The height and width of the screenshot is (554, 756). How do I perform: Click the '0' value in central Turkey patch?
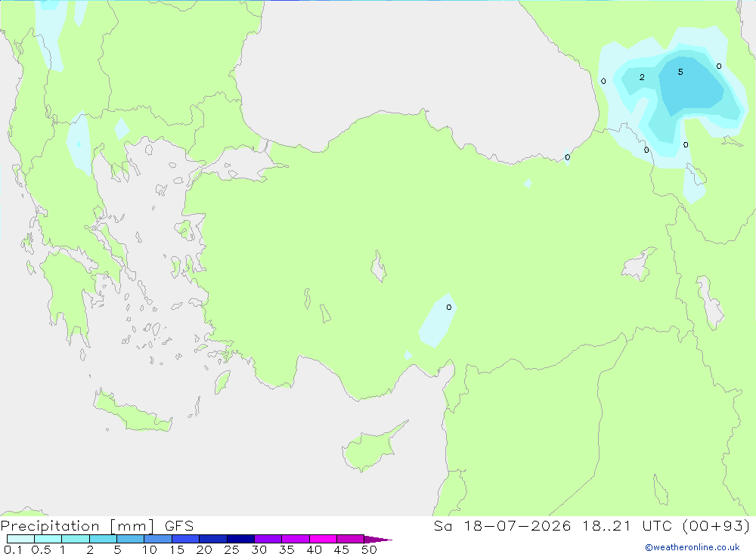tap(449, 307)
